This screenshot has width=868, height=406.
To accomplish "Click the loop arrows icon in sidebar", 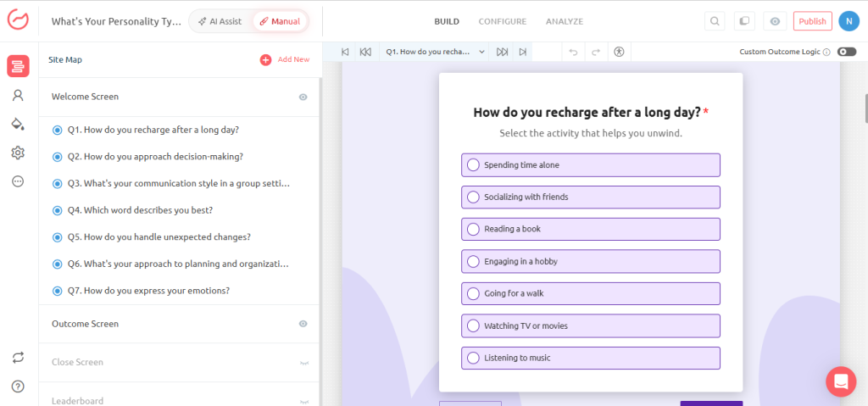I will click(18, 358).
